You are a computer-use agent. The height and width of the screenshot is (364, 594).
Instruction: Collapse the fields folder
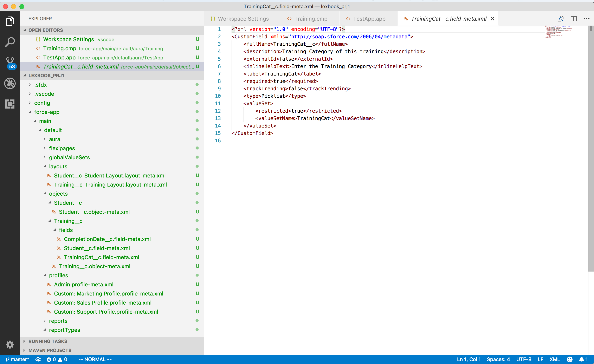tap(55, 230)
